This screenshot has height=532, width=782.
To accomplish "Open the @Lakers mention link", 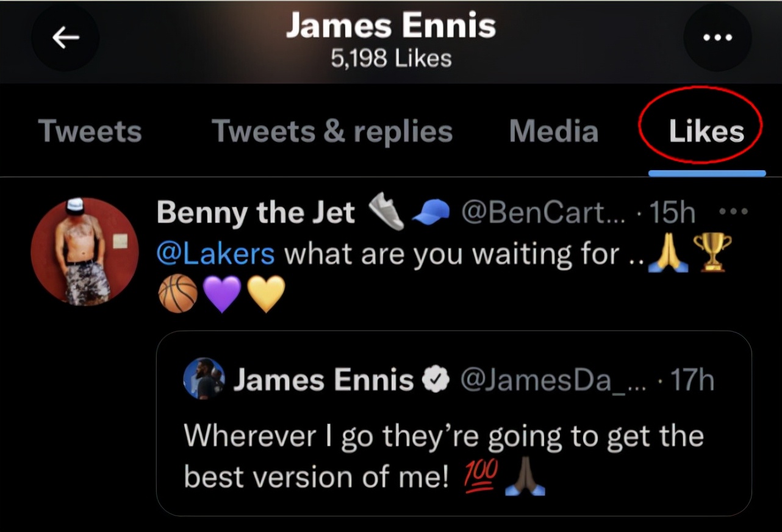I will (216, 253).
